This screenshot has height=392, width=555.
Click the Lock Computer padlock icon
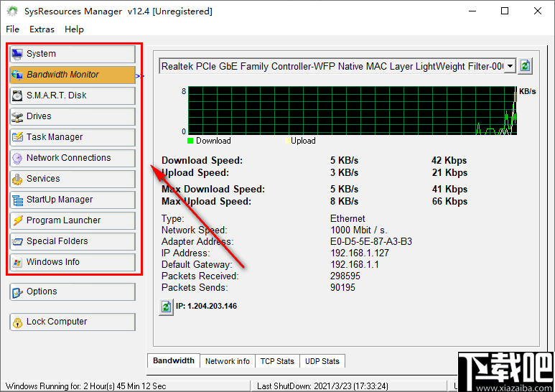17,322
